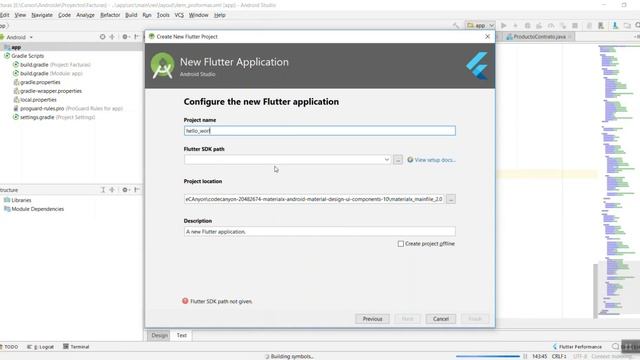Open the Code menu
Screen dimensions: 640x360
[64, 15]
